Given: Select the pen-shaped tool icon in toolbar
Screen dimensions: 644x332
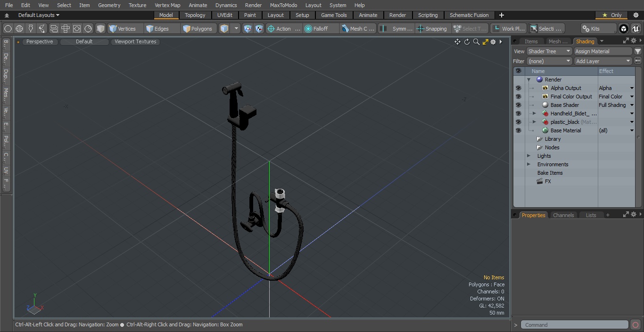Looking at the screenshot, I should pos(31,29).
